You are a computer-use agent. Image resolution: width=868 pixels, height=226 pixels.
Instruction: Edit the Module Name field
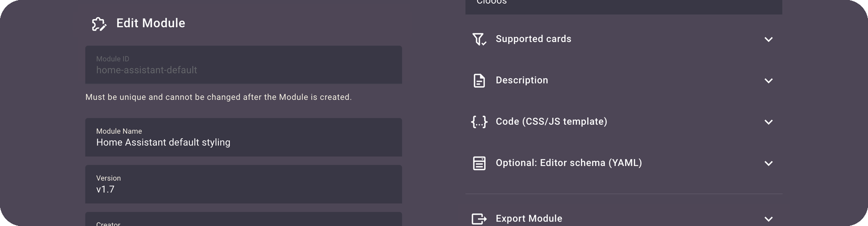[244, 137]
